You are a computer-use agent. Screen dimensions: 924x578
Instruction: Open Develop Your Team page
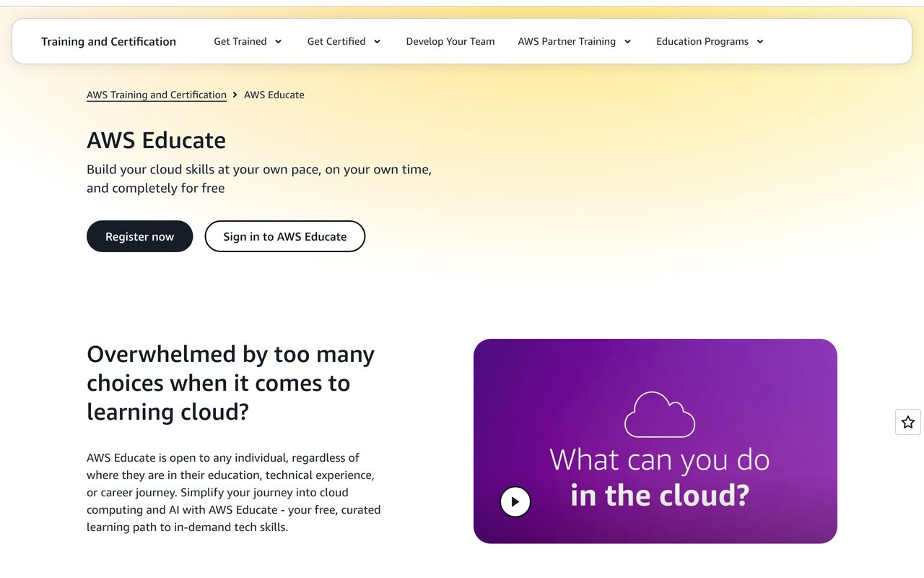(x=450, y=41)
